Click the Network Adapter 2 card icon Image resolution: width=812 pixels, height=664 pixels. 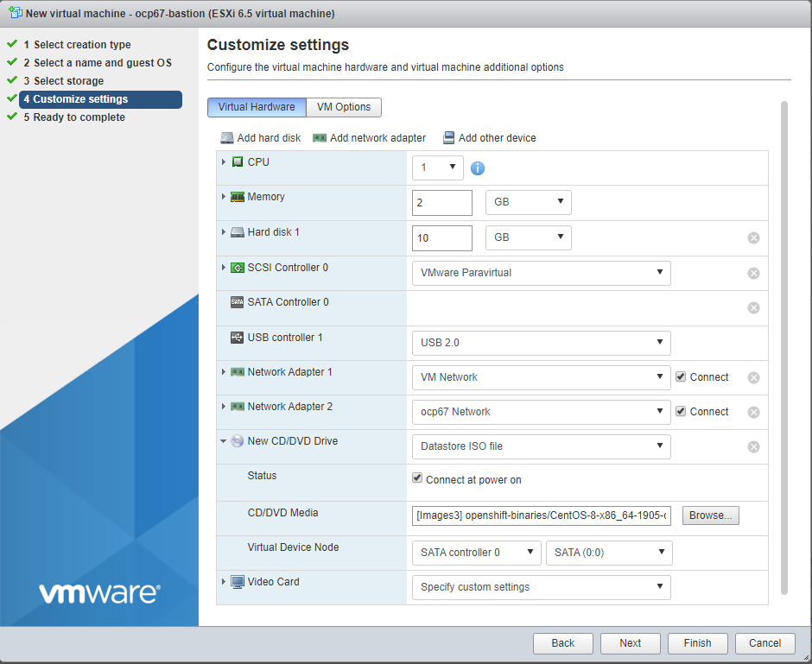[x=238, y=407]
